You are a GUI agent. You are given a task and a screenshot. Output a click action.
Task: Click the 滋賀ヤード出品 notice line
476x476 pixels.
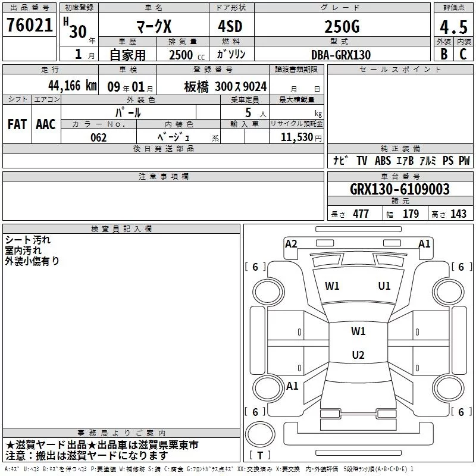click(102, 445)
